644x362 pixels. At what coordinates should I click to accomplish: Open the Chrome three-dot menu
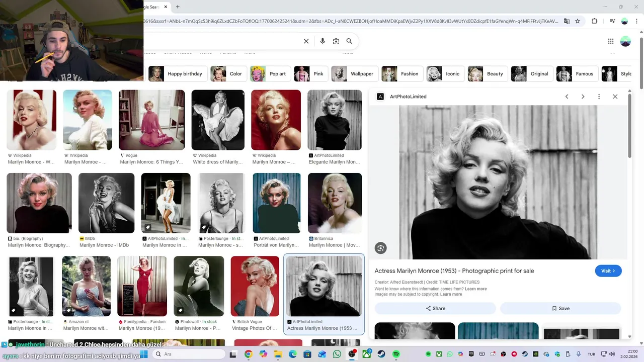636,21
